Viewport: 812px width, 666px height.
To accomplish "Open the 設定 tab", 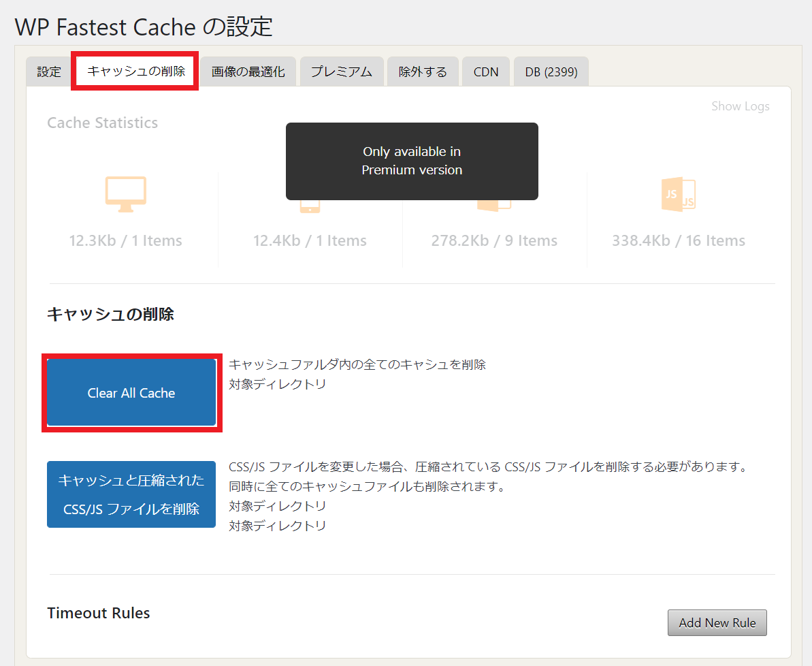I will [49, 72].
